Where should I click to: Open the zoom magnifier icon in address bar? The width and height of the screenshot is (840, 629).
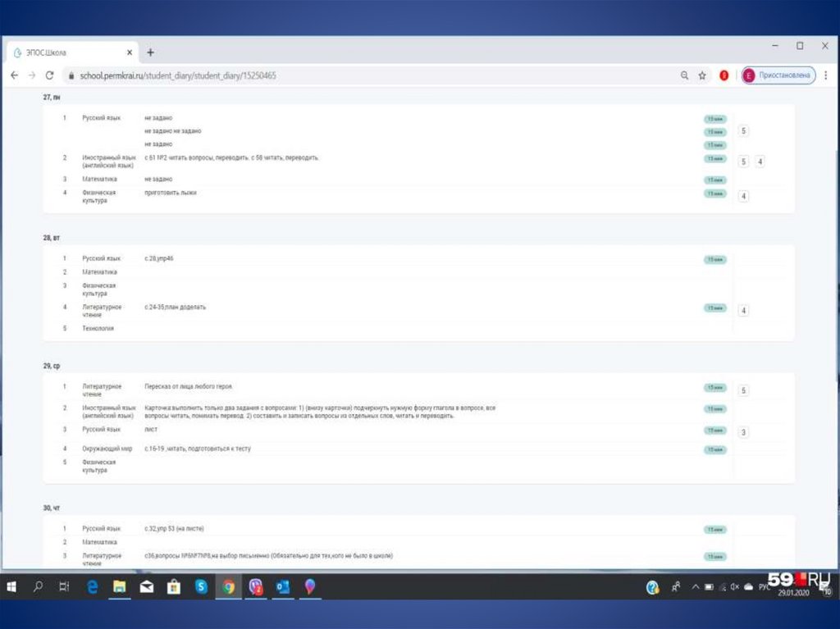(684, 75)
